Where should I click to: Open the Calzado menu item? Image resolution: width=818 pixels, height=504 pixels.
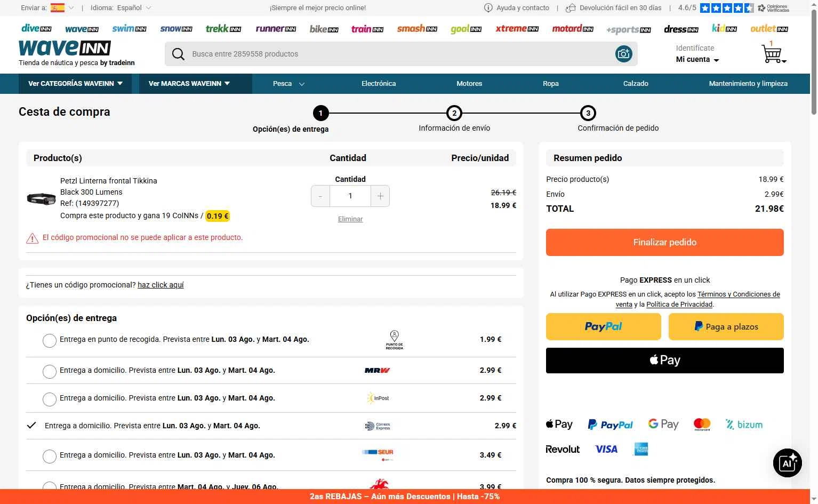tap(636, 84)
